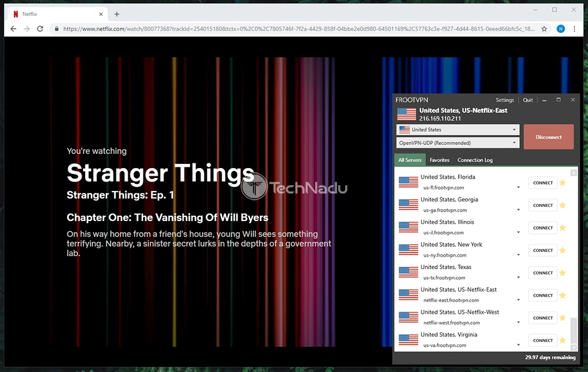
Task: Toggle favorite star for Georgia server
Action: (x=562, y=205)
